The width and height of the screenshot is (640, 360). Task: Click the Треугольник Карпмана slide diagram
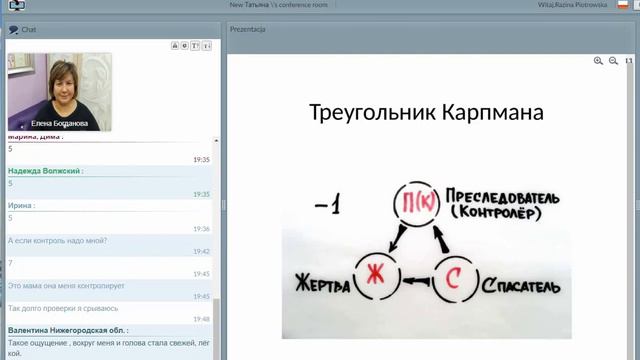[427, 260]
